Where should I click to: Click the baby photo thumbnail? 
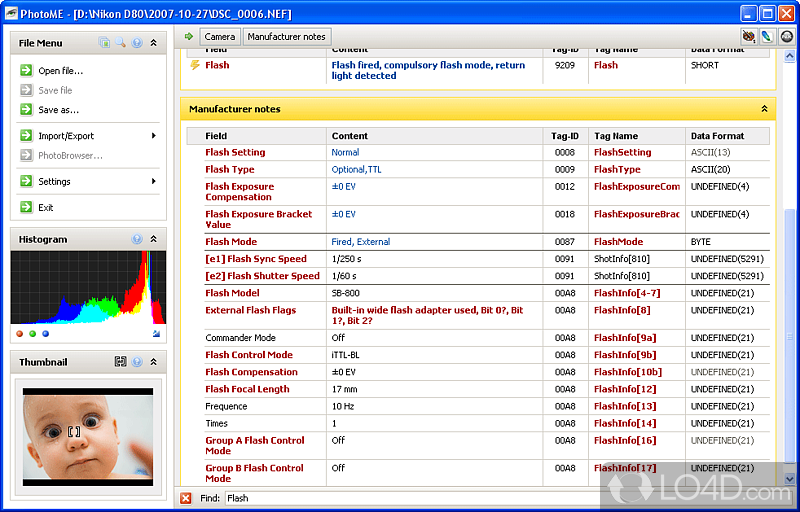click(88, 437)
